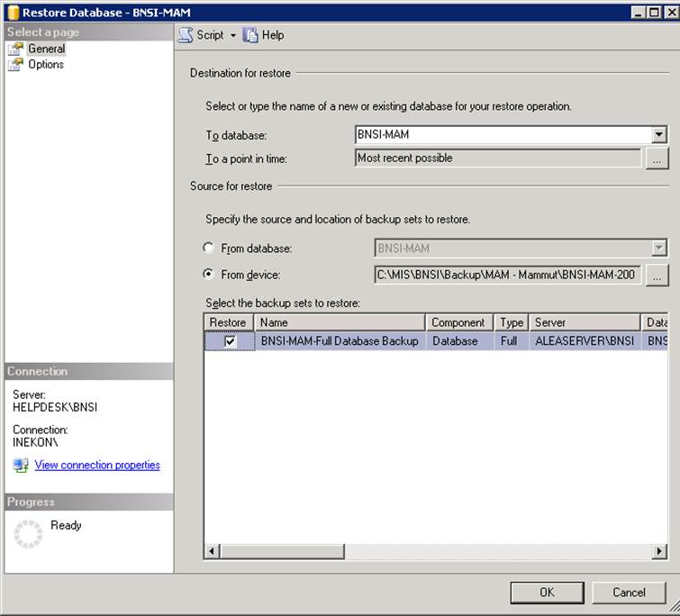Click the Full type cell

click(512, 341)
